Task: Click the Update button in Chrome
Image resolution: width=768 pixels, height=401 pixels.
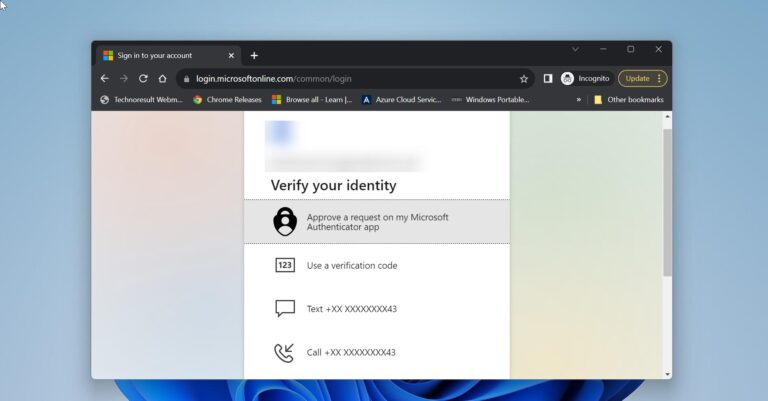Action: [637, 78]
